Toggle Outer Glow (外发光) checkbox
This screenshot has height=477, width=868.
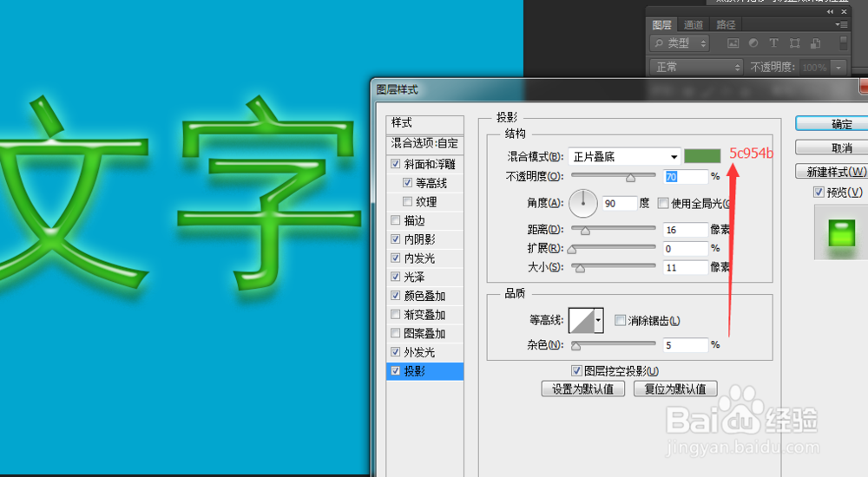395,352
